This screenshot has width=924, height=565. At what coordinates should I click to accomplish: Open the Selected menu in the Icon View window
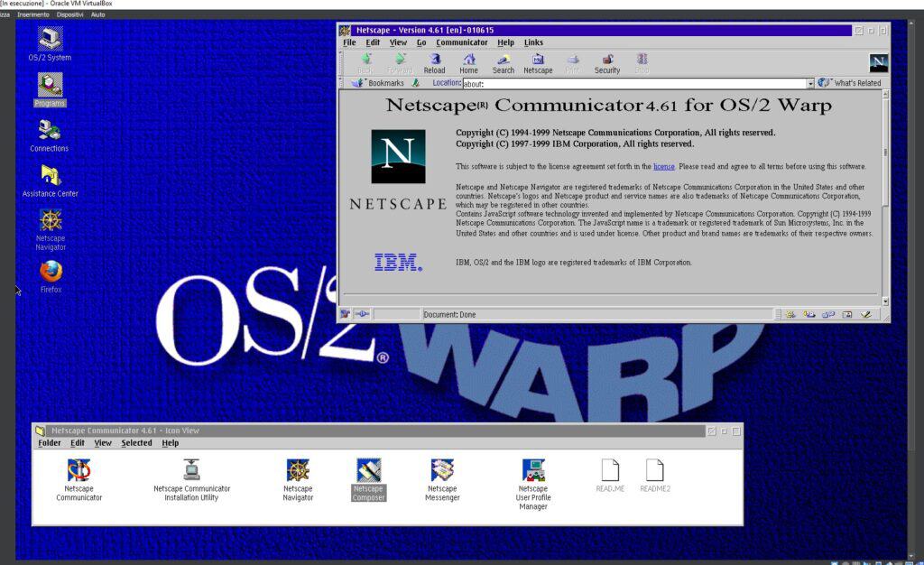coord(137,443)
